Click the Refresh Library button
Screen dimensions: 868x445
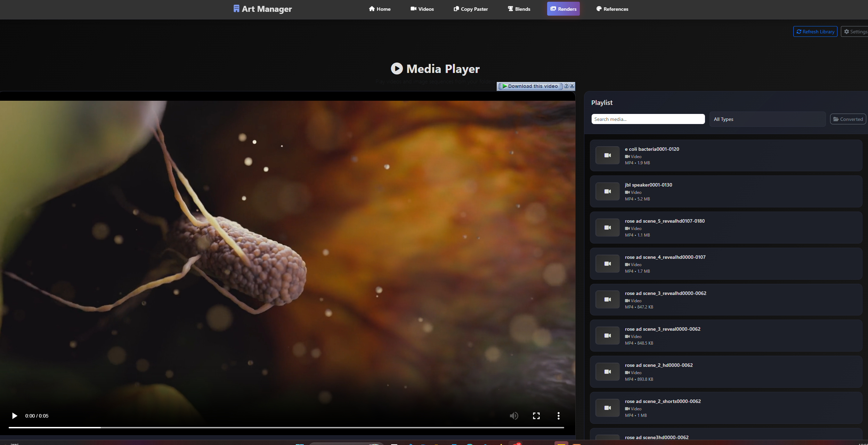(x=814, y=31)
